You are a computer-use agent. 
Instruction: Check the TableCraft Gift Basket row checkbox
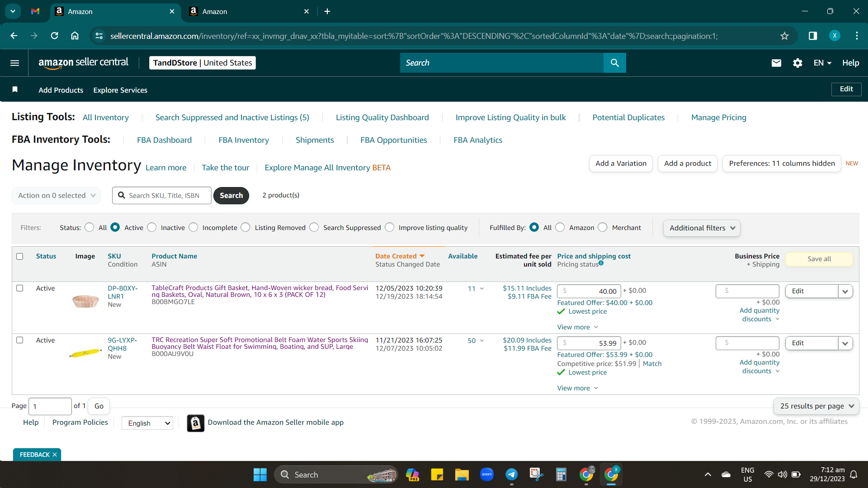[20, 288]
